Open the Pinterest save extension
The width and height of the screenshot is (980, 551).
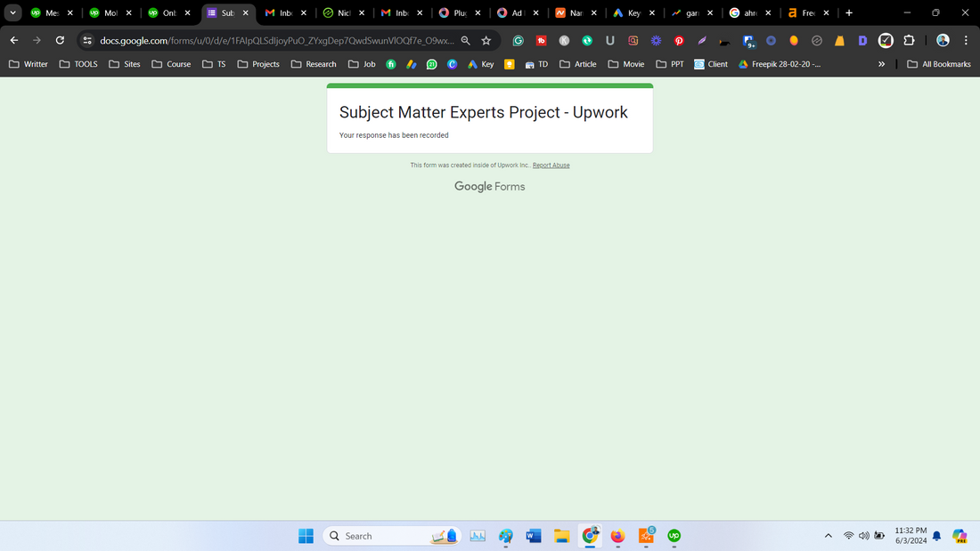point(679,41)
